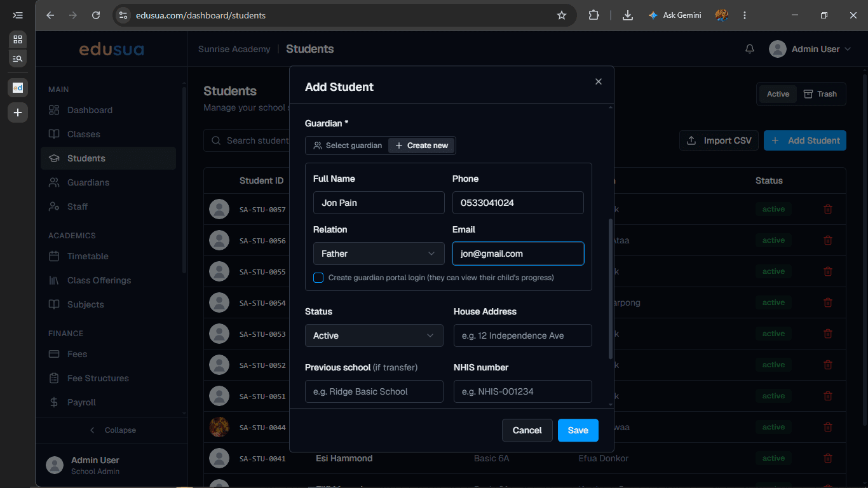Click the blue Add Student button
Screen dimensions: 868x488
[805, 140]
